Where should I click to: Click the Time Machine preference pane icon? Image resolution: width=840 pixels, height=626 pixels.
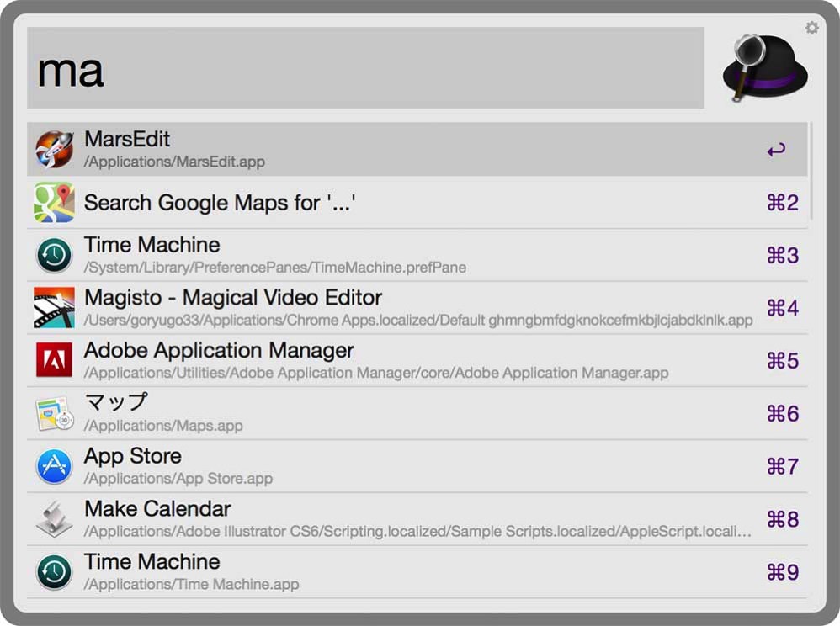coord(54,256)
